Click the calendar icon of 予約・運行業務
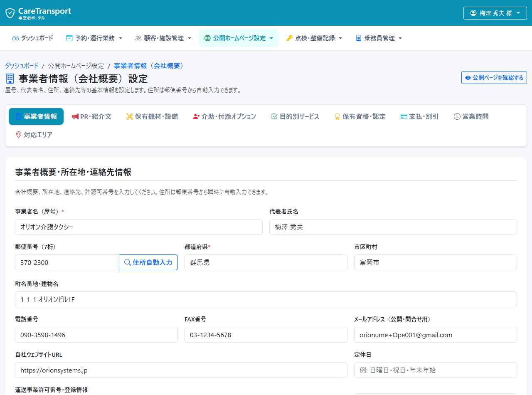The image size is (532, 395). tap(69, 38)
